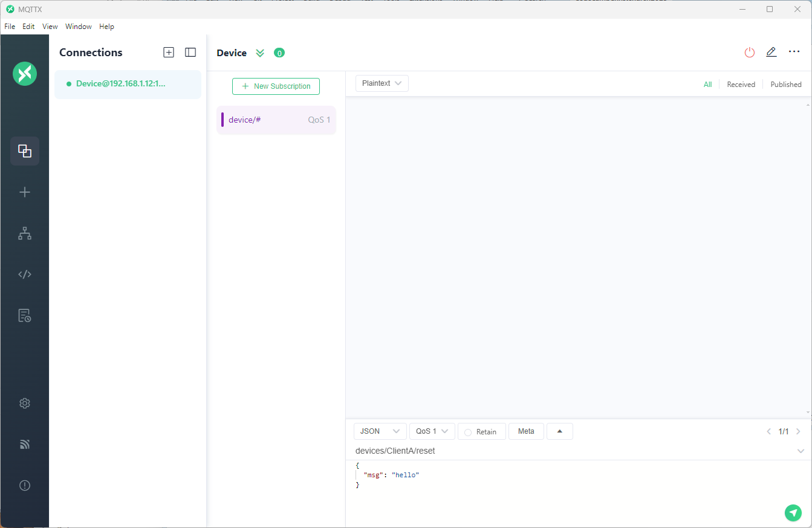Viewport: 812px width, 528px height.
Task: Open the Window menu
Action: tap(79, 27)
